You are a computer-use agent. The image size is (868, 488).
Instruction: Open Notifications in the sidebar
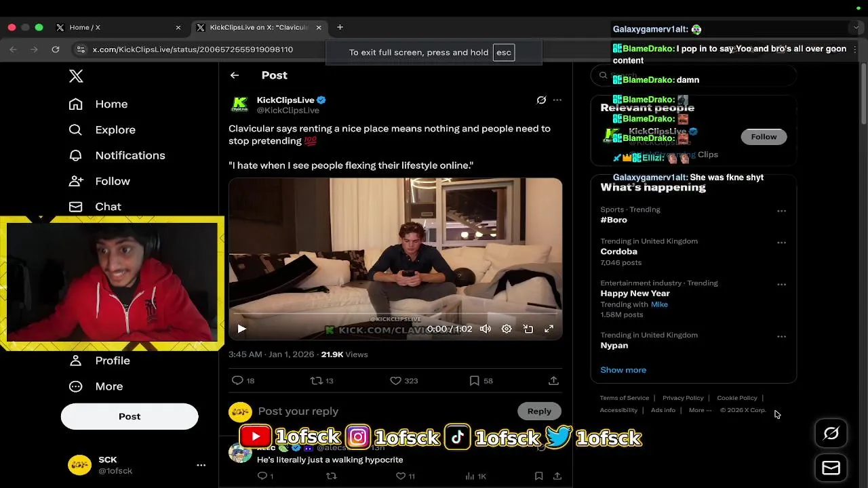(117, 155)
